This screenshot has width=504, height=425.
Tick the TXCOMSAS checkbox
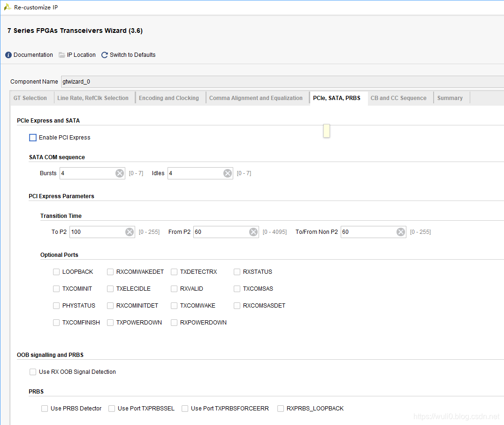tap(237, 289)
